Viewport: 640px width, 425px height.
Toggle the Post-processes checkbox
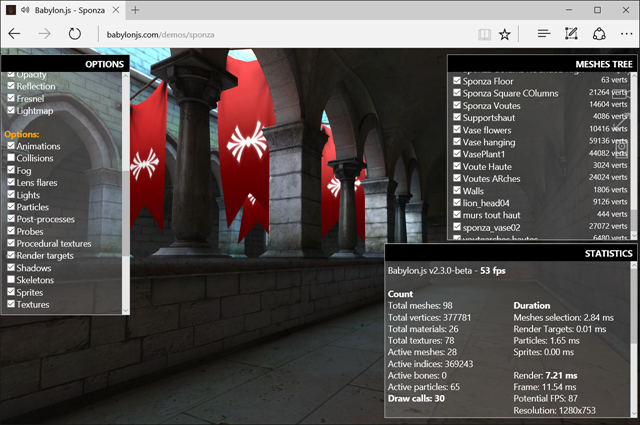(11, 219)
